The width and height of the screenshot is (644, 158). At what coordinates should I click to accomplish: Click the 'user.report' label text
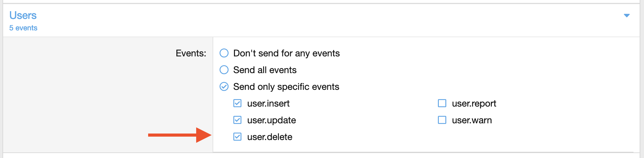click(x=474, y=103)
